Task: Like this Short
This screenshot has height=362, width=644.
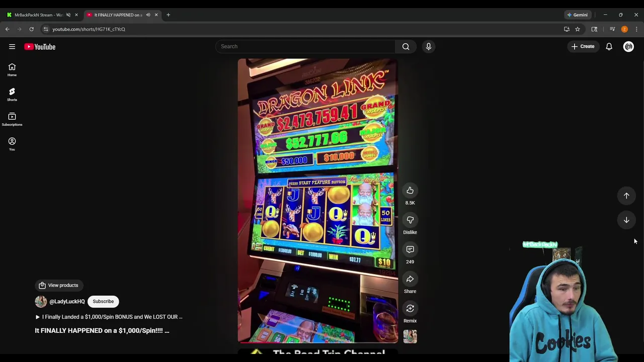Action: [x=410, y=191]
